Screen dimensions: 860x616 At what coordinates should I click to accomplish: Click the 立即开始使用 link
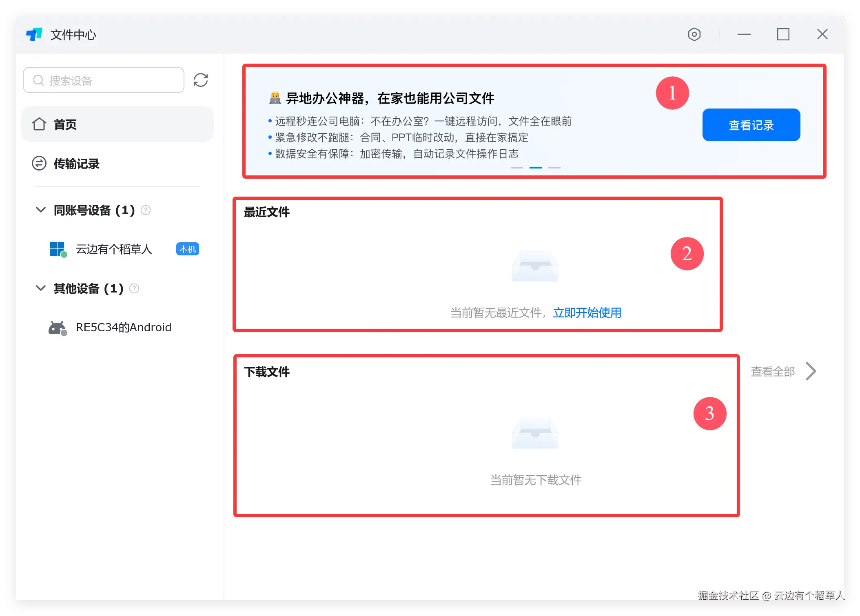pos(587,313)
